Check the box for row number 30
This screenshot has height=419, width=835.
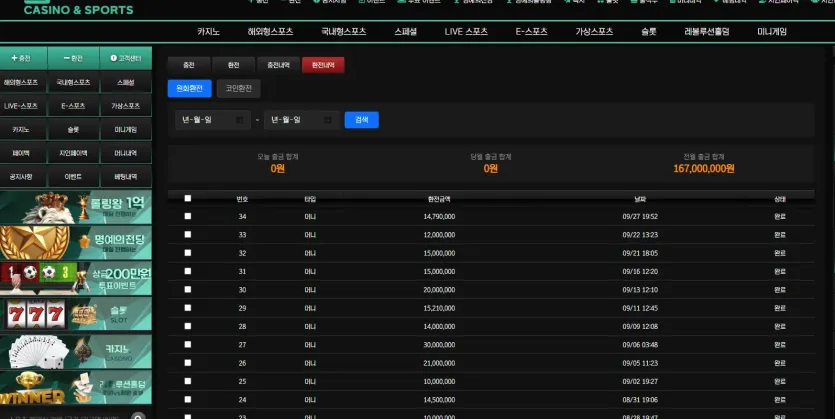[x=187, y=290]
